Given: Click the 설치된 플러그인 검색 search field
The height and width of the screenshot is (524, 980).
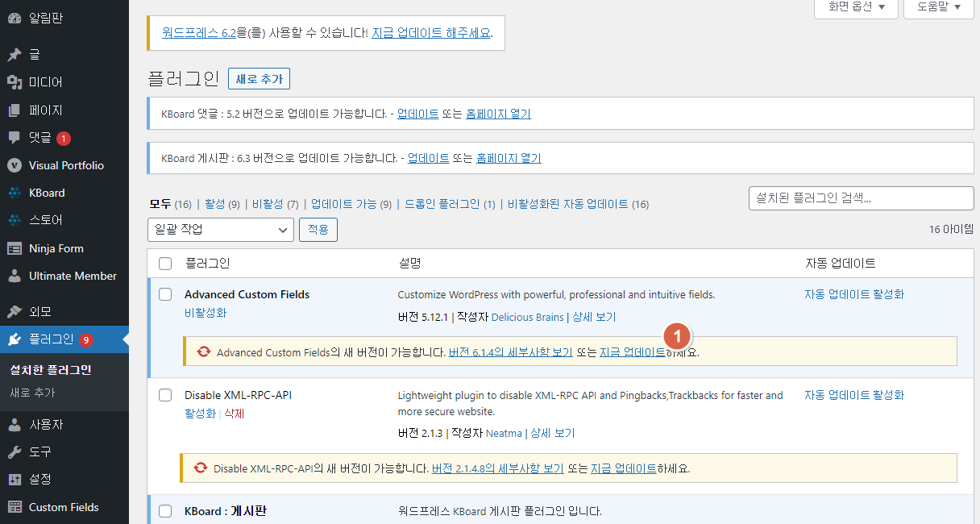Looking at the screenshot, I should [x=861, y=198].
